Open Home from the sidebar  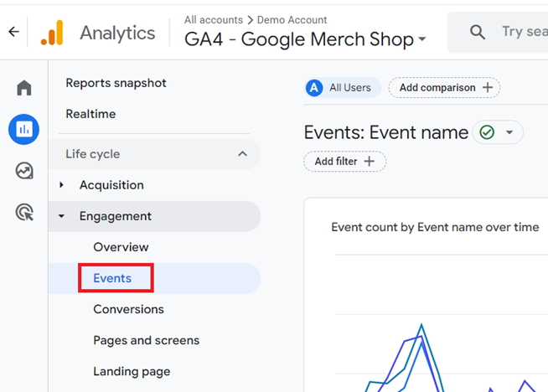coord(24,88)
